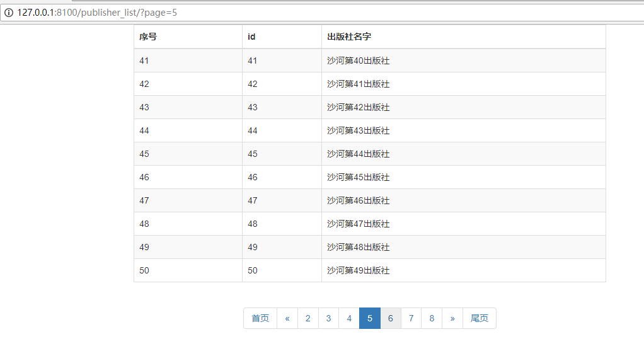Select active page 5 in pagination
This screenshot has height=339, width=644.
click(x=370, y=318)
